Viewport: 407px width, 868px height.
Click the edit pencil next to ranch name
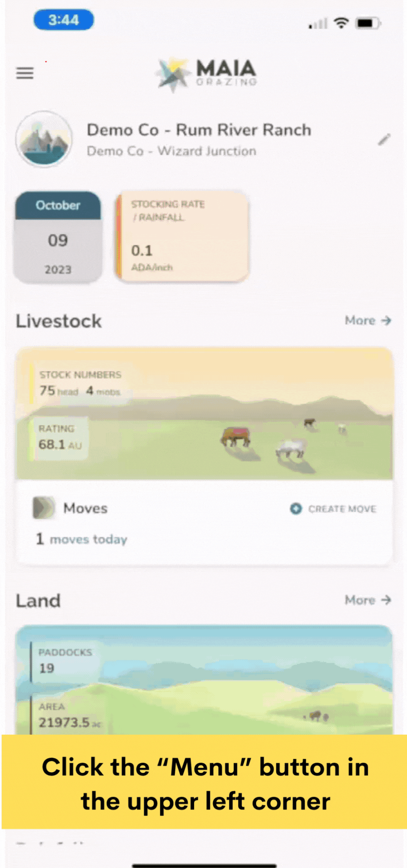pyautogui.click(x=384, y=139)
